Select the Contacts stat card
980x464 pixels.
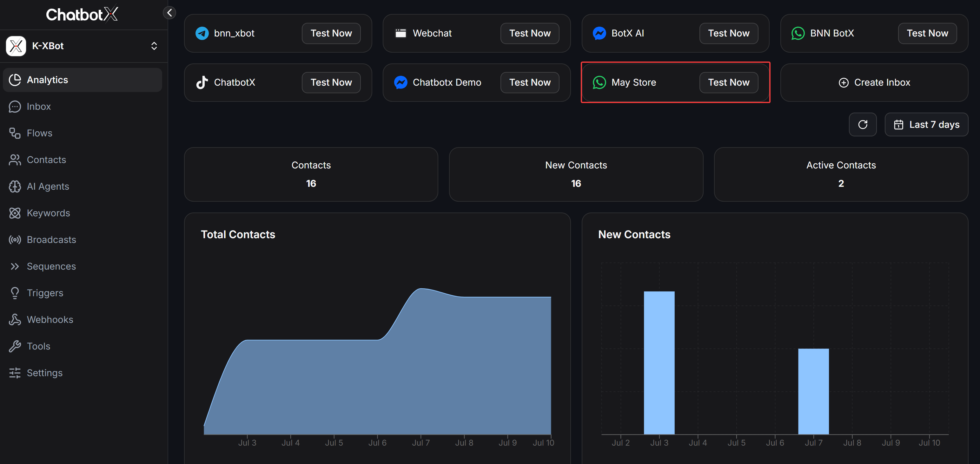[x=311, y=174]
